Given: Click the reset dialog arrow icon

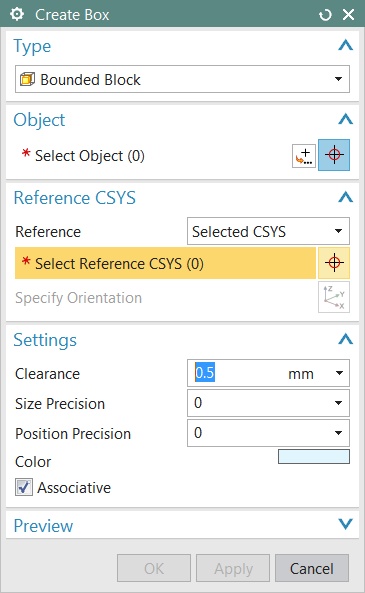Looking at the screenshot, I should [x=325, y=15].
